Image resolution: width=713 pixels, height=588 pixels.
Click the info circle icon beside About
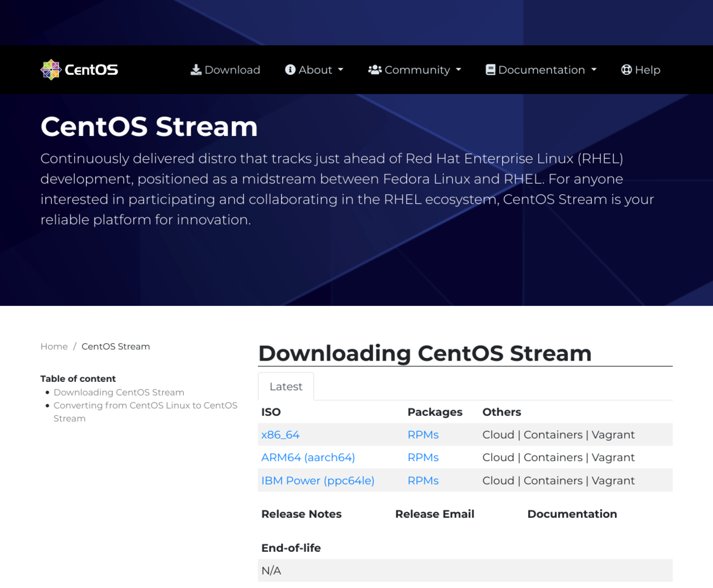click(x=291, y=69)
